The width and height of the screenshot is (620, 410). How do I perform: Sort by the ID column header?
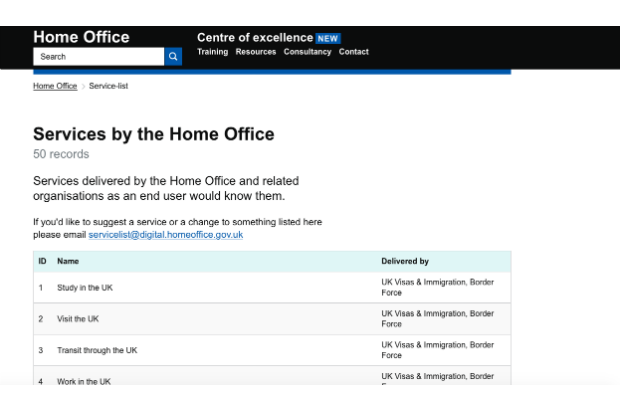pos(42,261)
